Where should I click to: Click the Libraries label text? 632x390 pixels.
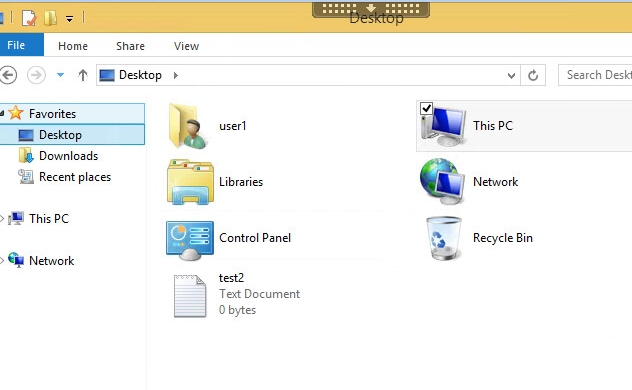241,182
